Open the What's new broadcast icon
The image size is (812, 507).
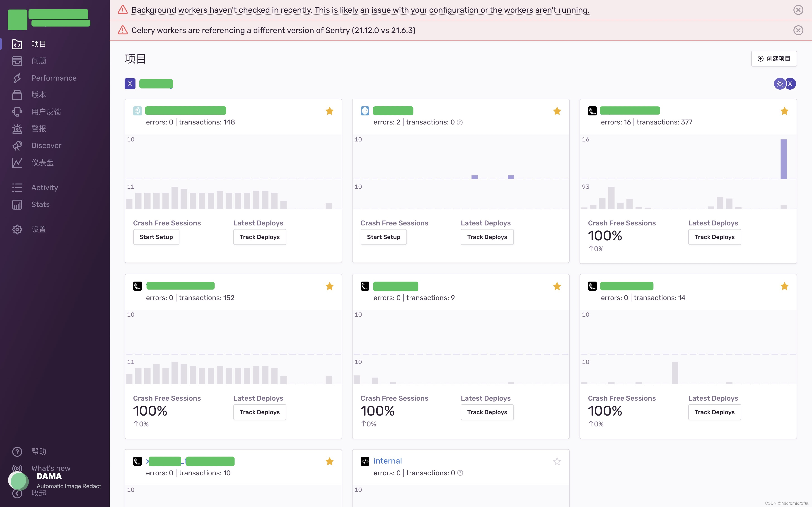coord(17,468)
